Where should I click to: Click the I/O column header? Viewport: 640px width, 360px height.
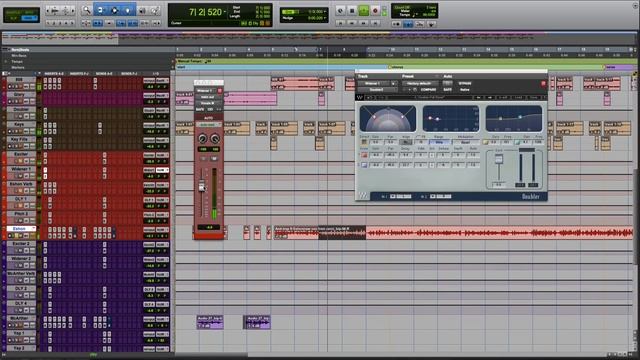[x=156, y=73]
